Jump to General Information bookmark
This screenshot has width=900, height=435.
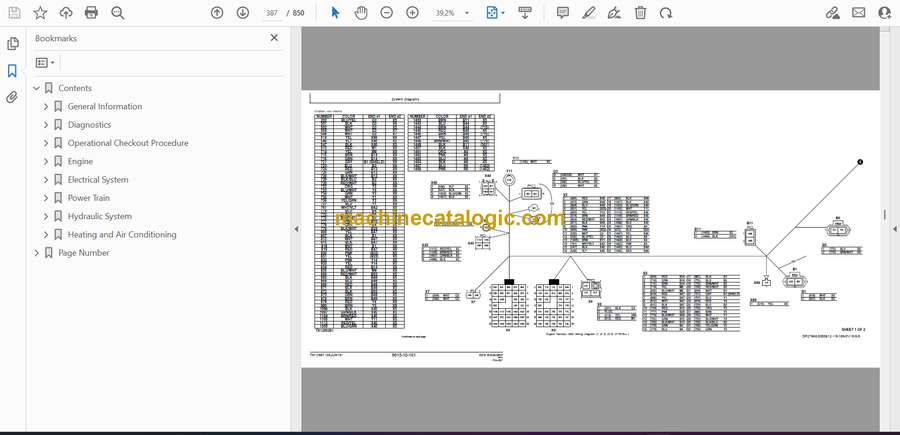[104, 107]
